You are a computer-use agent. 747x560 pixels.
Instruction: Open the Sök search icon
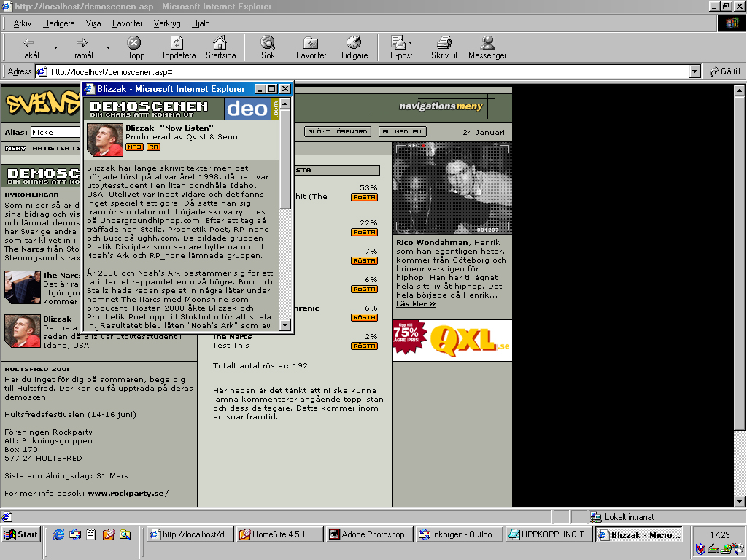click(x=268, y=42)
